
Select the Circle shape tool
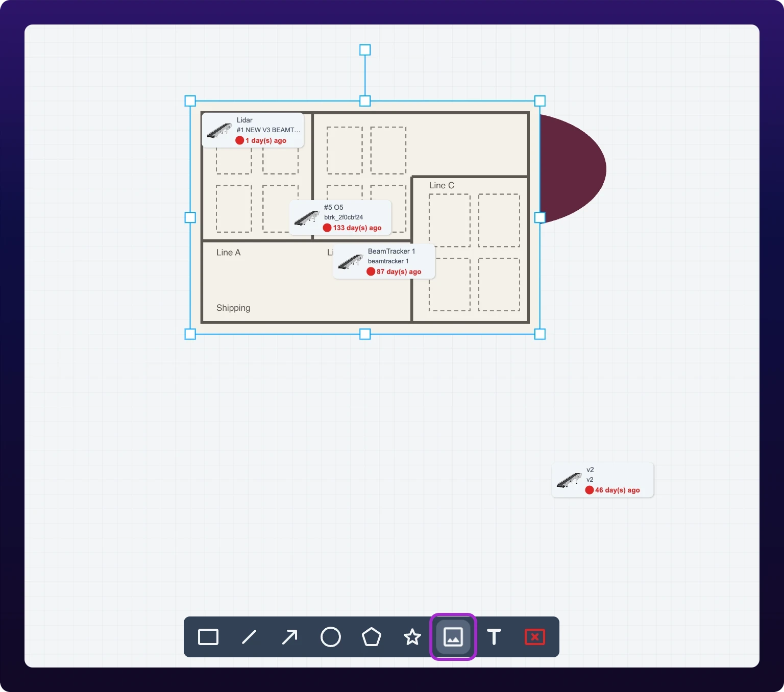pyautogui.click(x=331, y=637)
